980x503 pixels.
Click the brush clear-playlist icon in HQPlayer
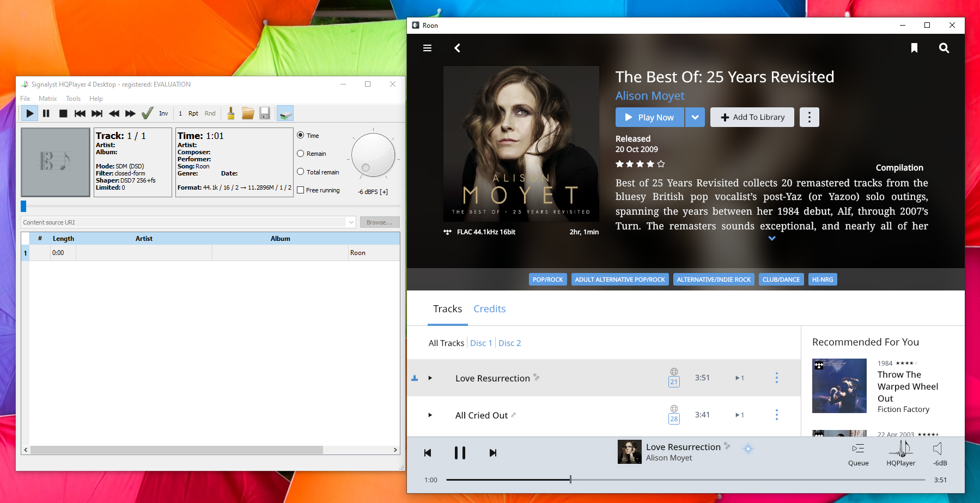click(231, 113)
